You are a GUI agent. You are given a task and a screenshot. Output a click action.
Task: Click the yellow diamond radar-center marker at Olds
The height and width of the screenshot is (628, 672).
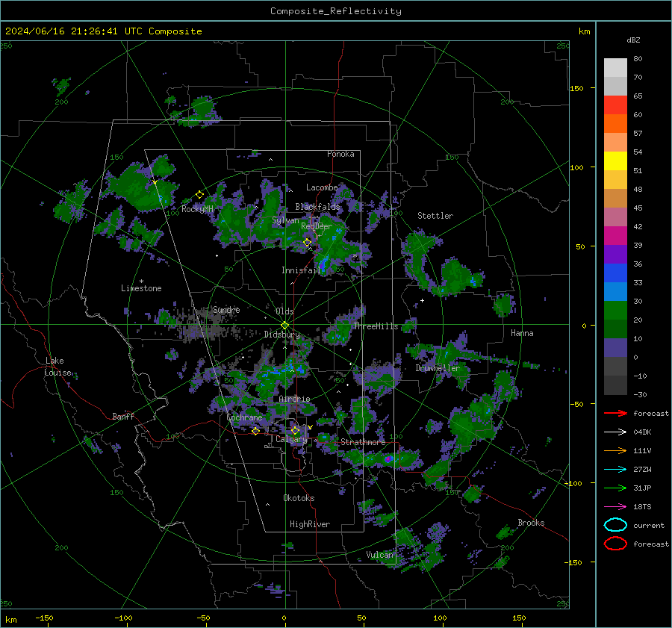284,325
